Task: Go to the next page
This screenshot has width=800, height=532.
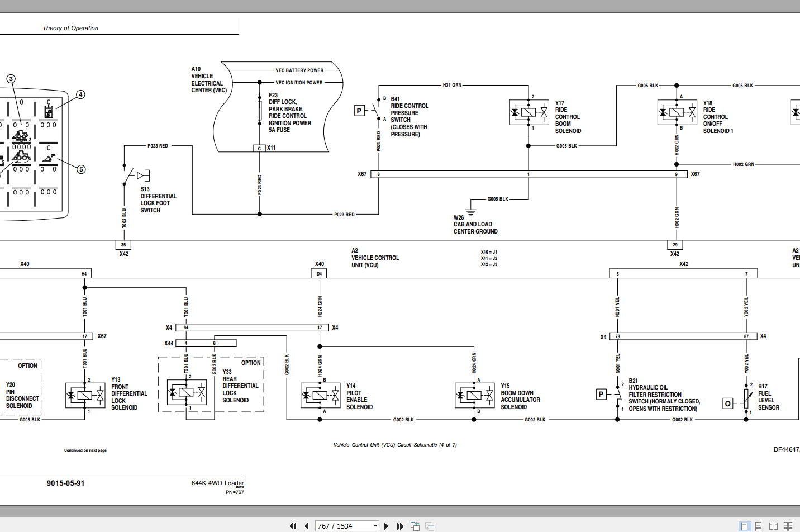Action: point(386,526)
